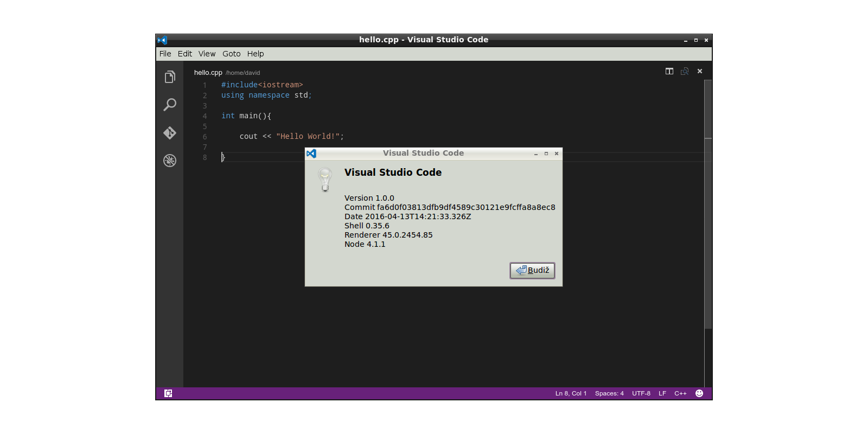
Task: Open the Debug view in sidebar
Action: pyautogui.click(x=170, y=161)
